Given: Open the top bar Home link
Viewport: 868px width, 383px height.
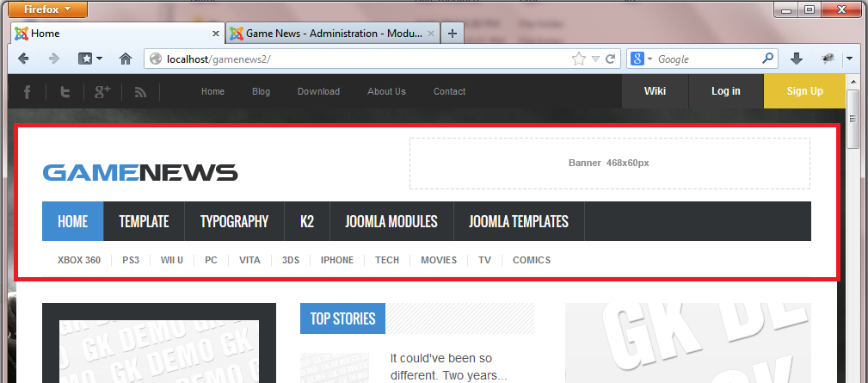Looking at the screenshot, I should tap(212, 91).
